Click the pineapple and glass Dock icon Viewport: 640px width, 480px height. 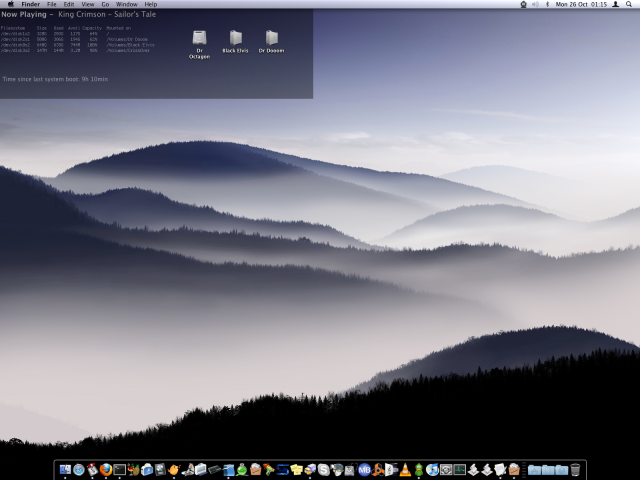click(x=133, y=470)
